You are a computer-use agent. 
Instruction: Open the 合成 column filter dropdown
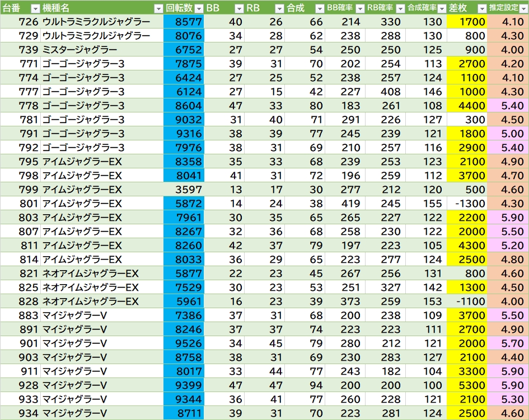tap(319, 8)
